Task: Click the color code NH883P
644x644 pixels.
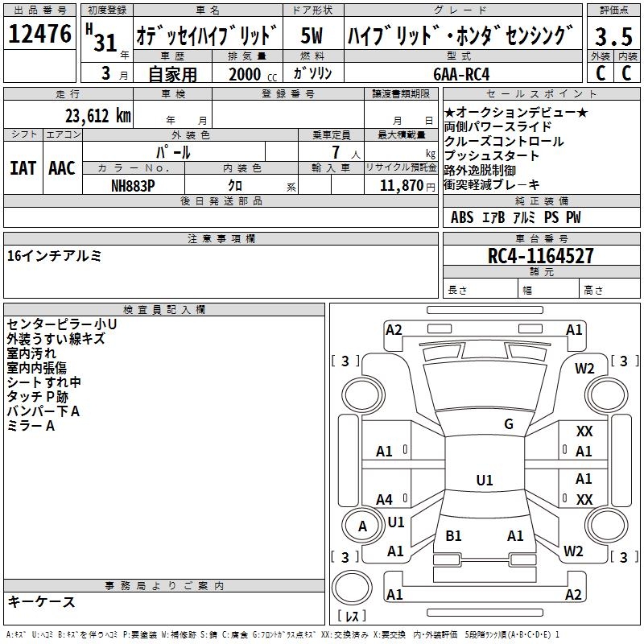Action: pos(133,184)
